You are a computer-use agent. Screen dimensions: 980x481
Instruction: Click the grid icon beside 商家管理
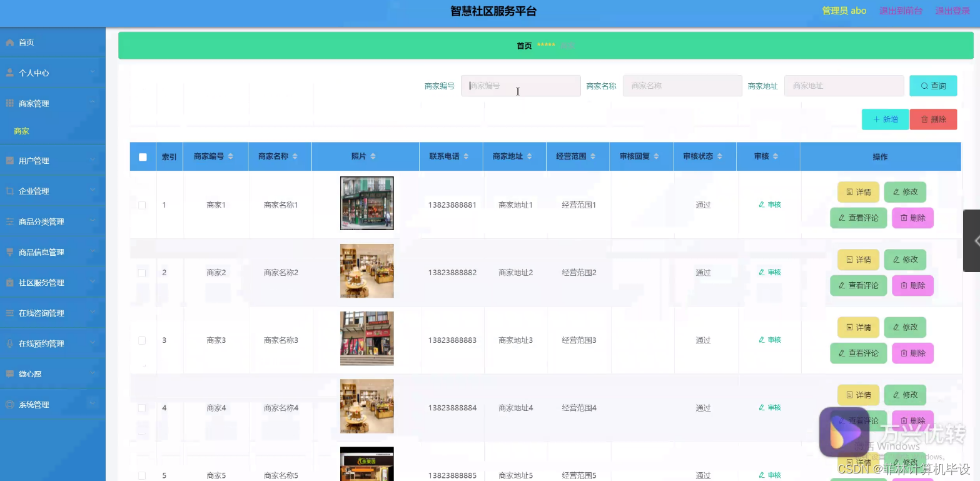pyautogui.click(x=9, y=104)
